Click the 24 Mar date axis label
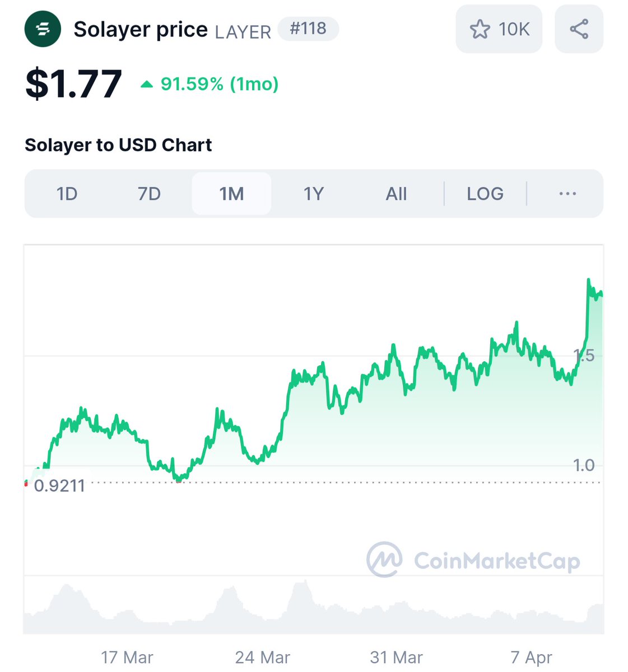The height and width of the screenshot is (672, 628). [263, 657]
